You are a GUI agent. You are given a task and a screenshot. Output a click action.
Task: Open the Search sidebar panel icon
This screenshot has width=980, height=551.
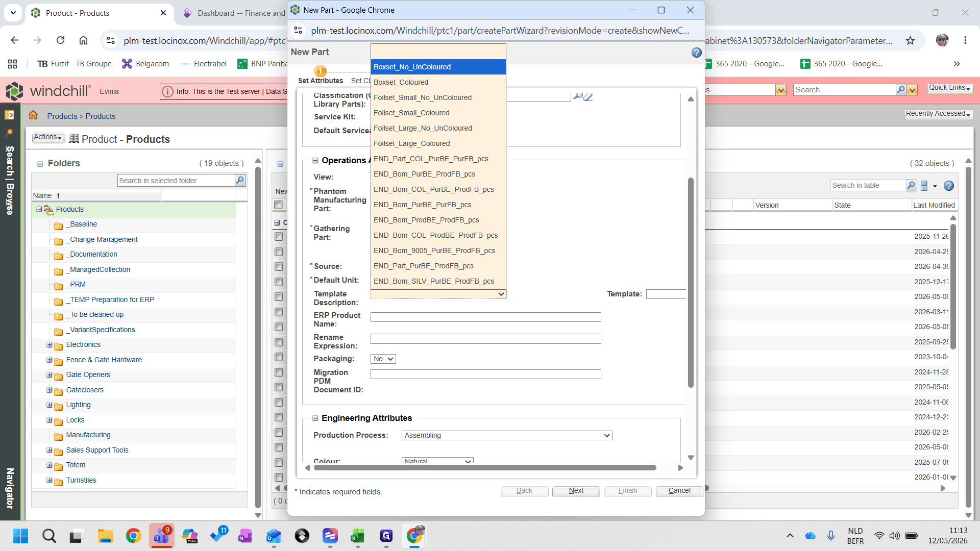tap(9, 133)
